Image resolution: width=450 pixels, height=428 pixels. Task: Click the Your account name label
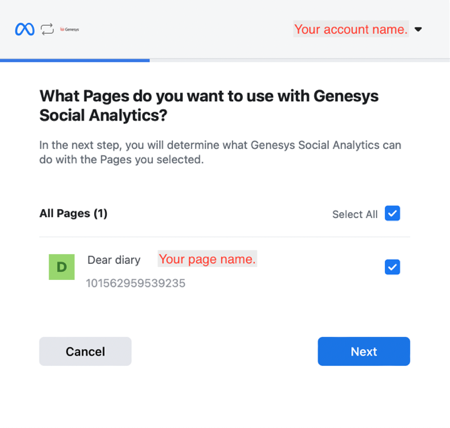click(351, 29)
